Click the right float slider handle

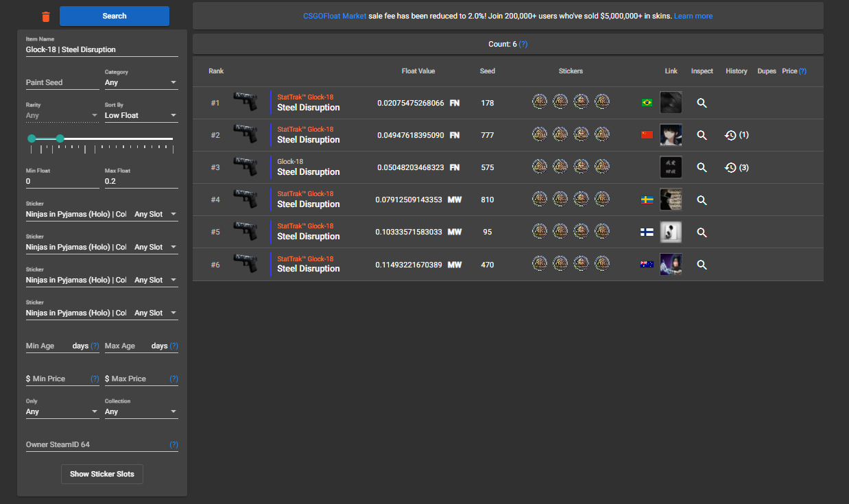point(60,139)
